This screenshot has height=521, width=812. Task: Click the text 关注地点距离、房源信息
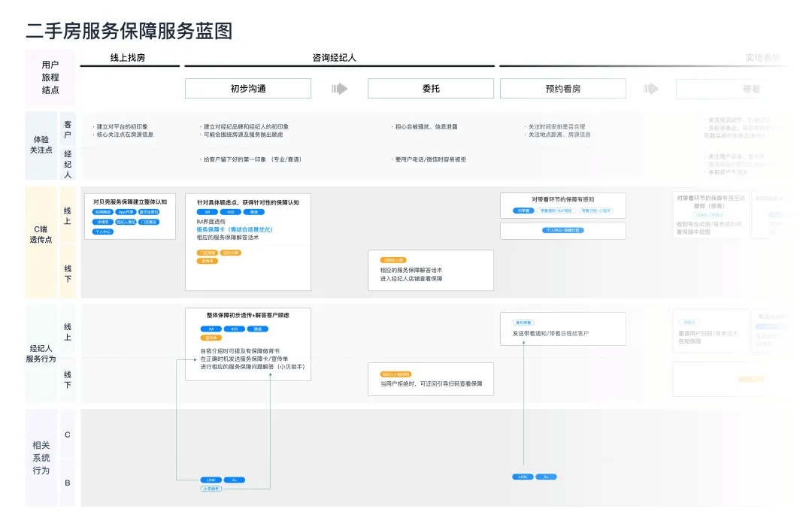(559, 135)
